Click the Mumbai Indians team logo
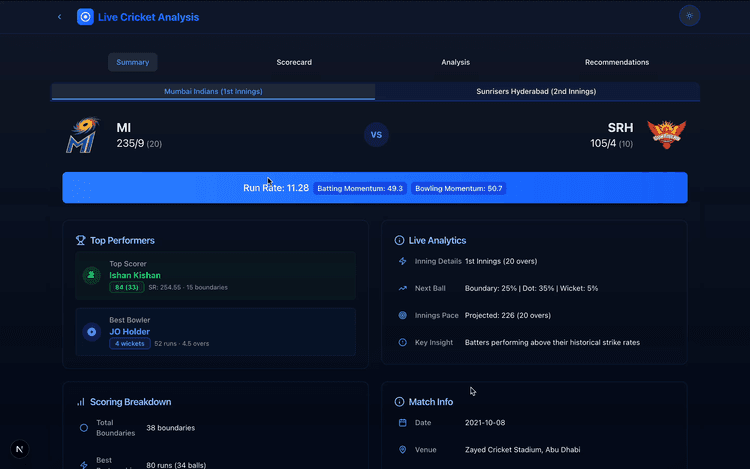 [82, 135]
